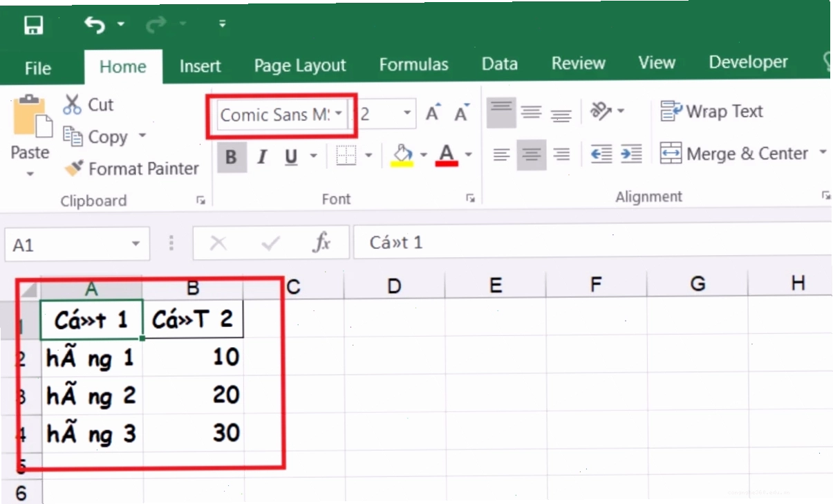Click the Decrease Font Size icon
This screenshot has height=504, width=833.
462,113
